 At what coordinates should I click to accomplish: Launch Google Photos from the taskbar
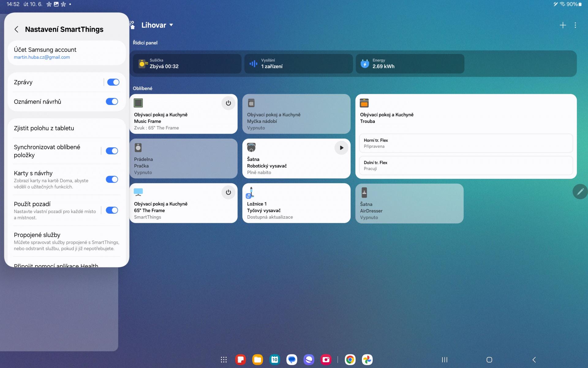pos(367,359)
